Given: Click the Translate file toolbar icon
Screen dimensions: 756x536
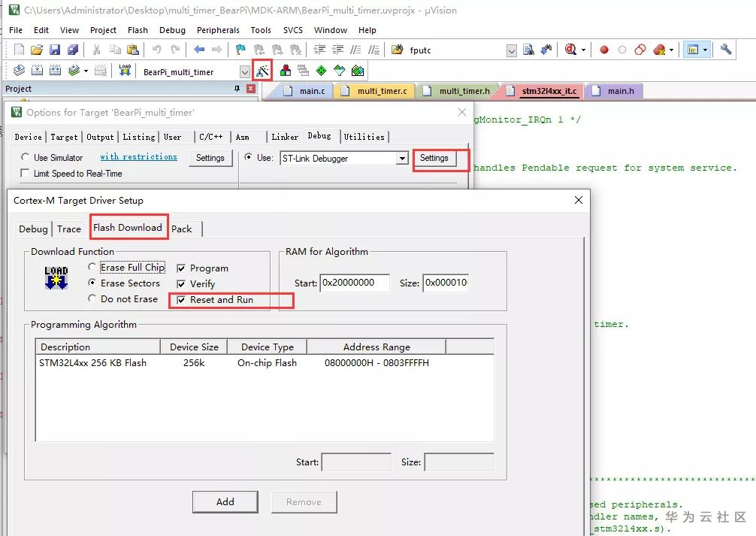Looking at the screenshot, I should click(19, 71).
